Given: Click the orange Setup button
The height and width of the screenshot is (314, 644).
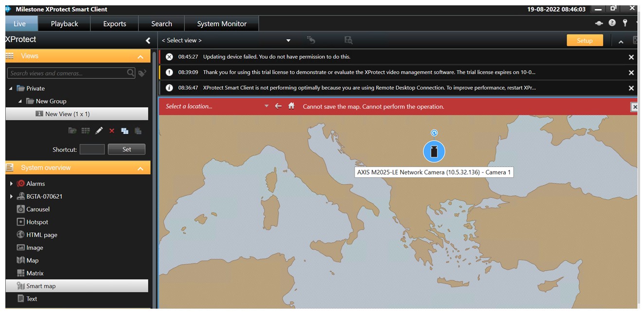Looking at the screenshot, I should (x=584, y=40).
